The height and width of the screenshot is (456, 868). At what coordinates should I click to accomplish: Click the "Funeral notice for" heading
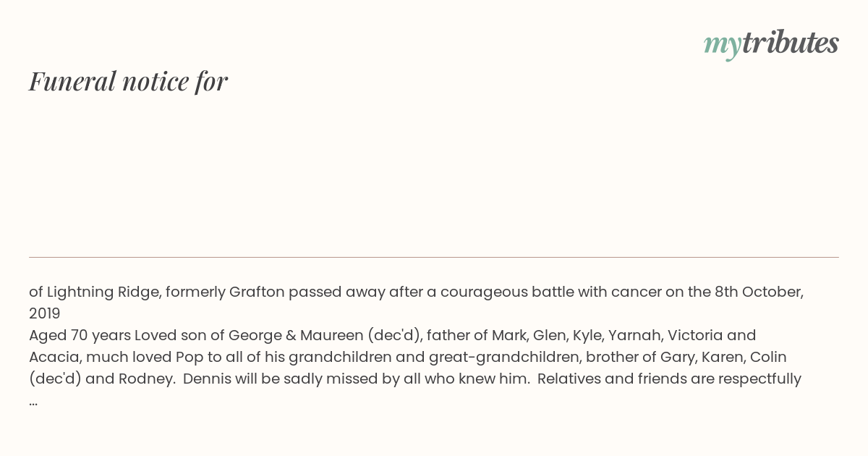click(x=128, y=81)
